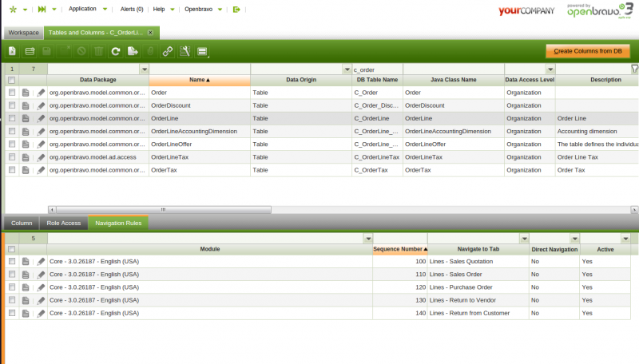Click the Create New Record toolbar icon
Screen dimensions: 639x364
click(x=13, y=51)
